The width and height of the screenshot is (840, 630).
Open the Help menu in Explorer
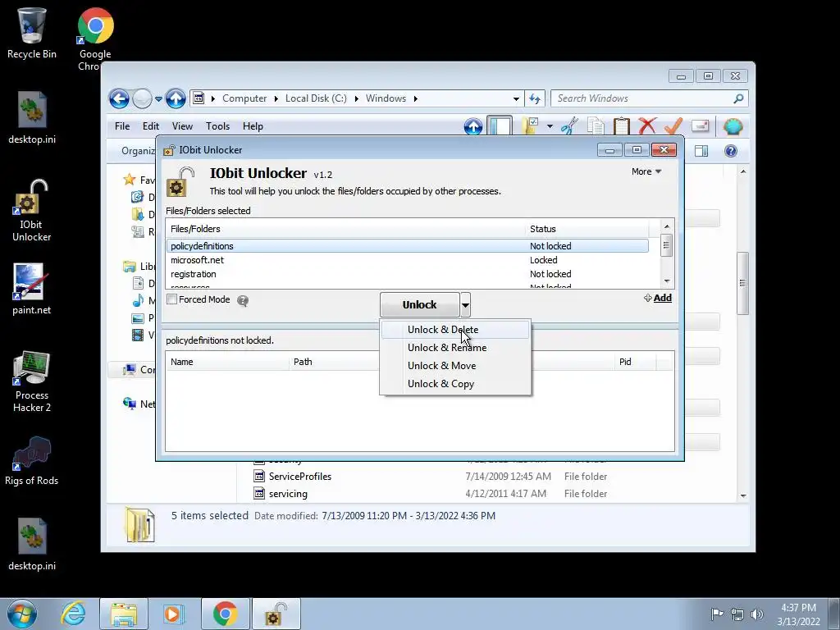click(253, 126)
